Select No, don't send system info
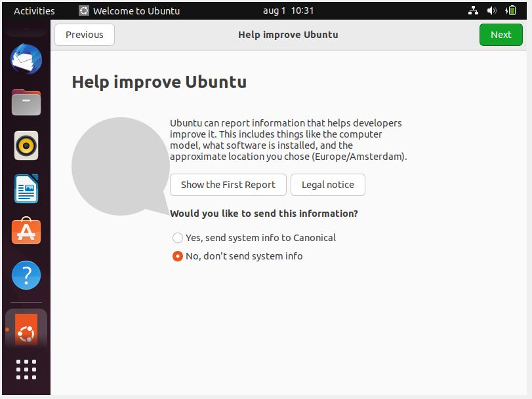532x399 pixels. point(237,256)
